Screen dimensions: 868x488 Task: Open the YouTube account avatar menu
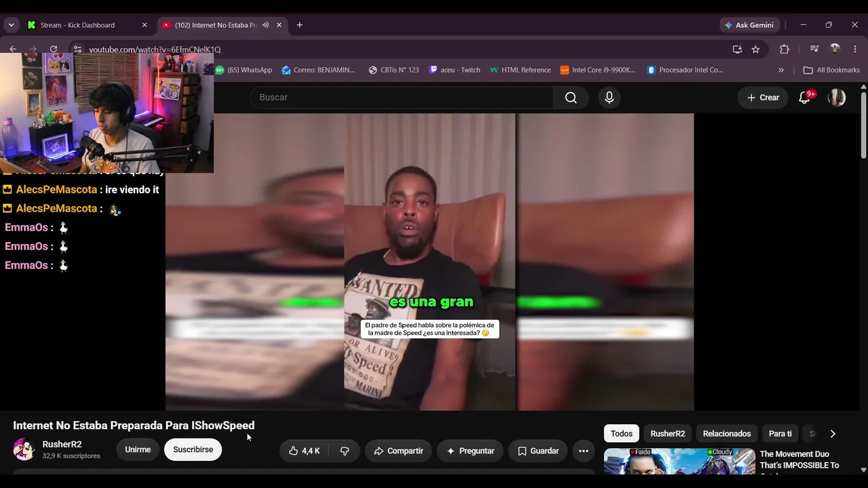coord(837,98)
